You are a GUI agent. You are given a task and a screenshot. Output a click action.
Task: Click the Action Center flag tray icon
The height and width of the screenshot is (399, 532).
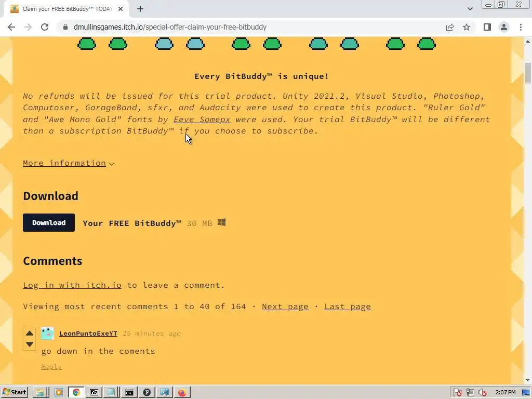[x=457, y=393]
